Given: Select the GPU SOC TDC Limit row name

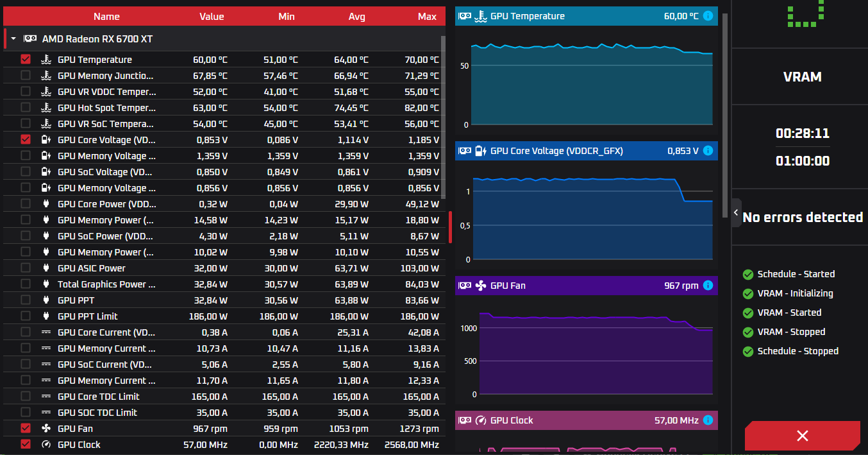Looking at the screenshot, I should (x=97, y=413).
